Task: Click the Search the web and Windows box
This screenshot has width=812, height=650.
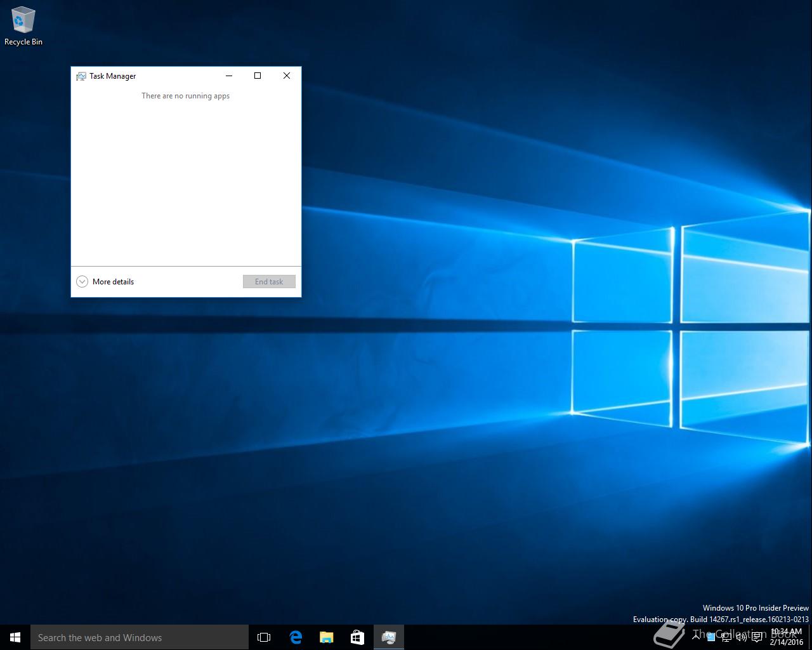Action: coord(140,637)
